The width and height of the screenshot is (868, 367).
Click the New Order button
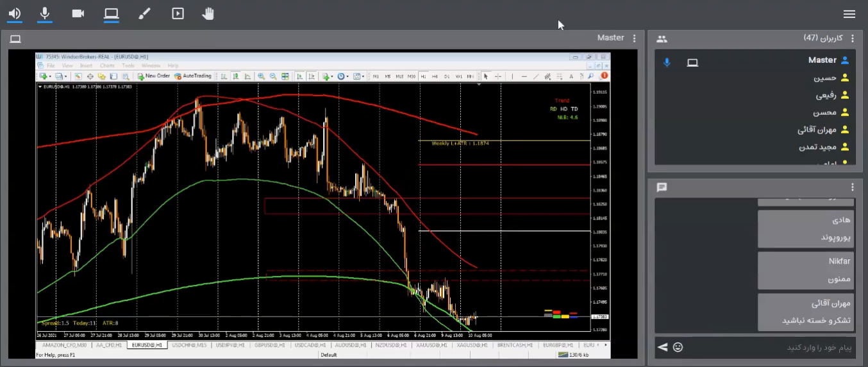tap(154, 76)
